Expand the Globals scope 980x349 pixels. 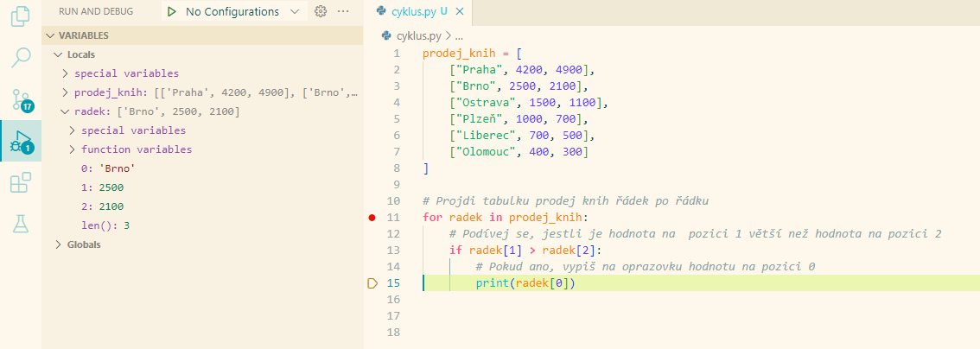(84, 244)
